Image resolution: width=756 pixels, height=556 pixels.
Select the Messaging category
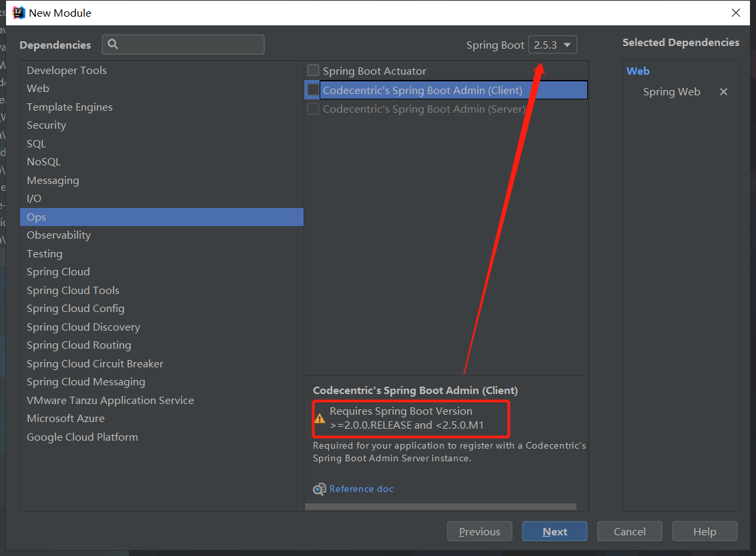click(x=161, y=180)
